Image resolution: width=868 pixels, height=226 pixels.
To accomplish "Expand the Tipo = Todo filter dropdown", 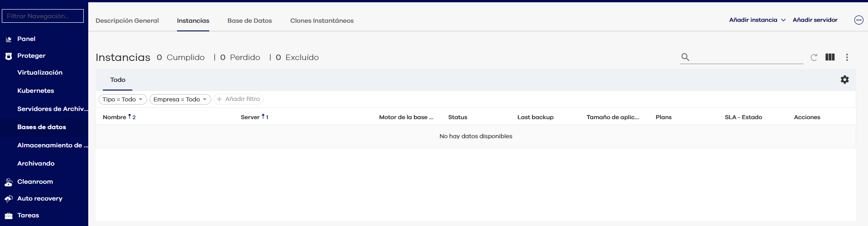I will [x=141, y=99].
